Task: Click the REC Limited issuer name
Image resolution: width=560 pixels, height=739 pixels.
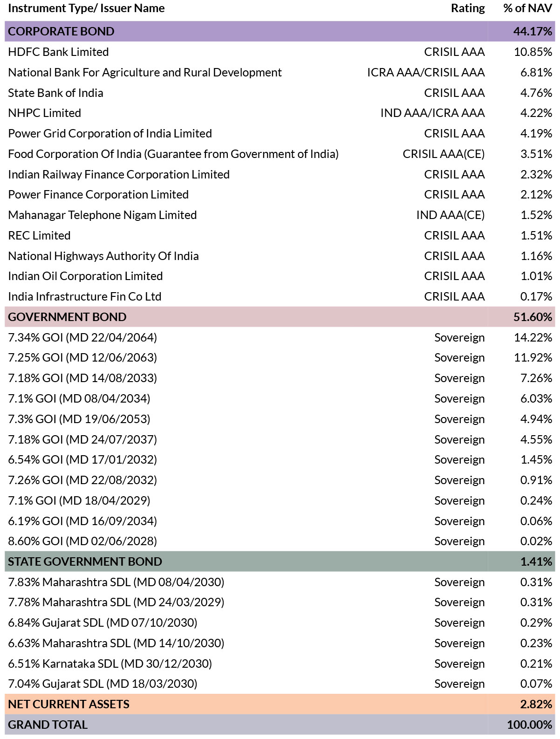Action: (39, 235)
